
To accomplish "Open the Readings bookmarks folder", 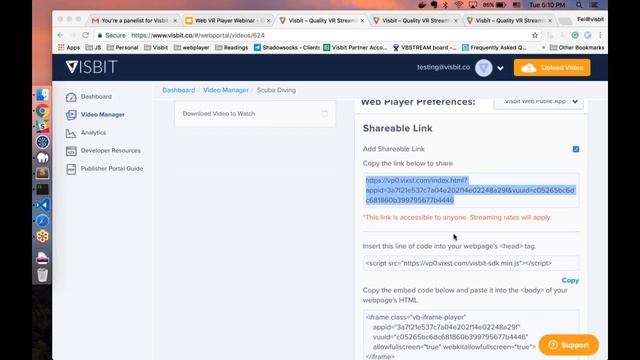I will coord(231,48).
